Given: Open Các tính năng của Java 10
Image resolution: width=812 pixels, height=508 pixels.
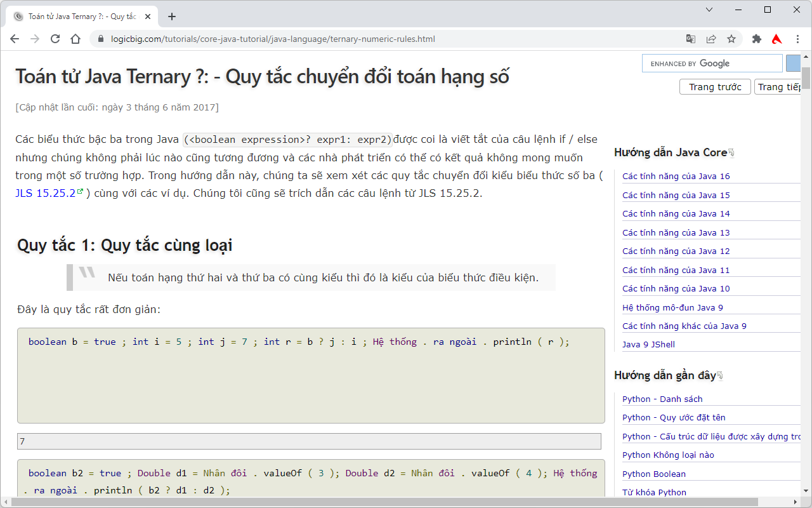Looking at the screenshot, I should pyautogui.click(x=676, y=289).
